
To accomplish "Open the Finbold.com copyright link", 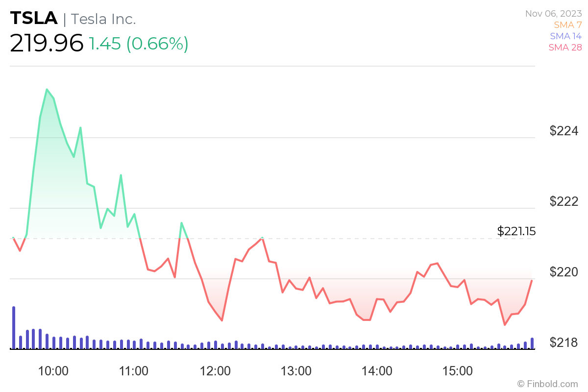I will point(548,384).
